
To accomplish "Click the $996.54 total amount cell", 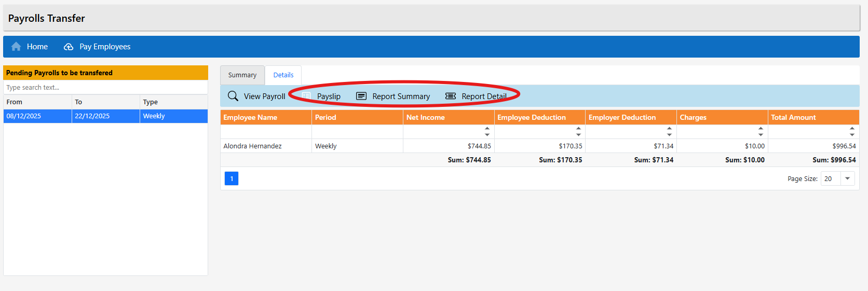I will pyautogui.click(x=813, y=146).
